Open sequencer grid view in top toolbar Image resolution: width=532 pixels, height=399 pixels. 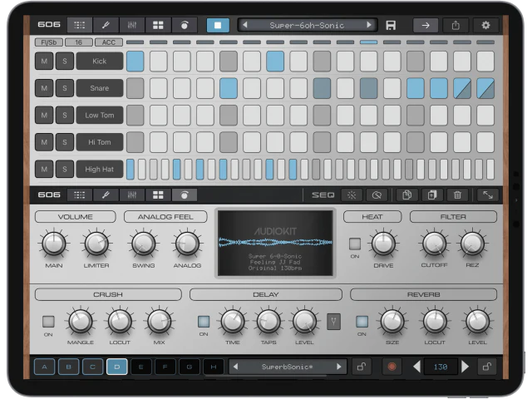80,25
